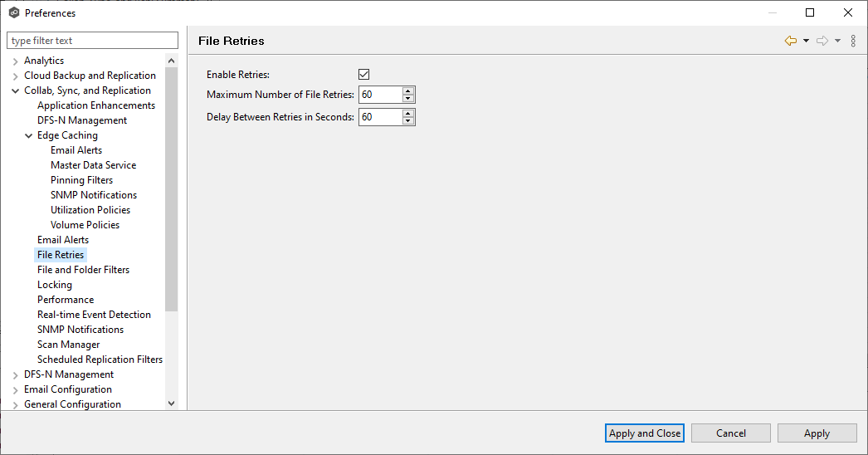Open back history dropdown arrow
Image resolution: width=868 pixels, height=455 pixels.
[x=806, y=41]
